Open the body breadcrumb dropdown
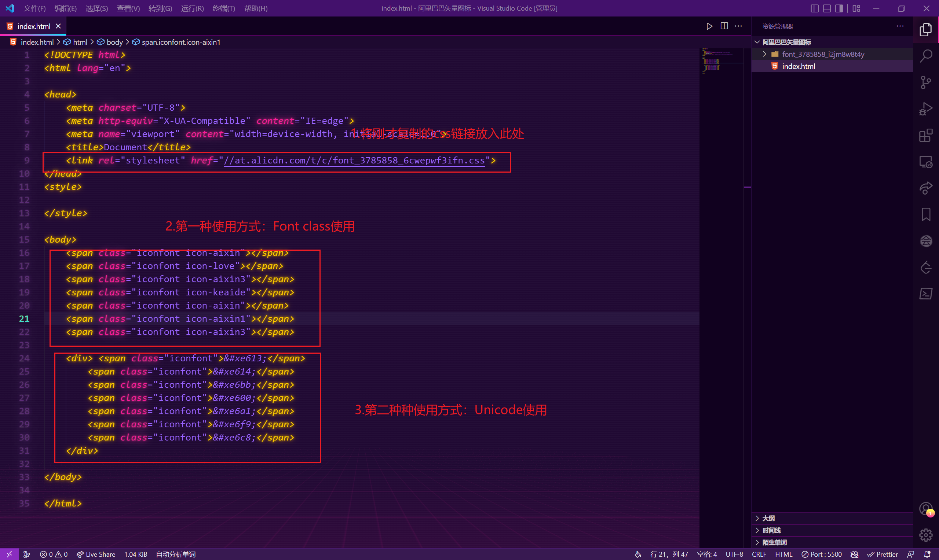This screenshot has height=560, width=939. 110,42
